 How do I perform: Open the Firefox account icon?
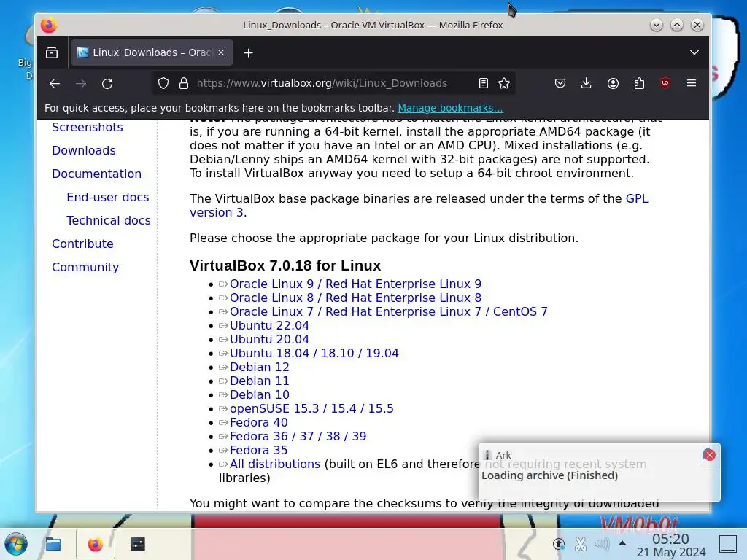tap(613, 83)
